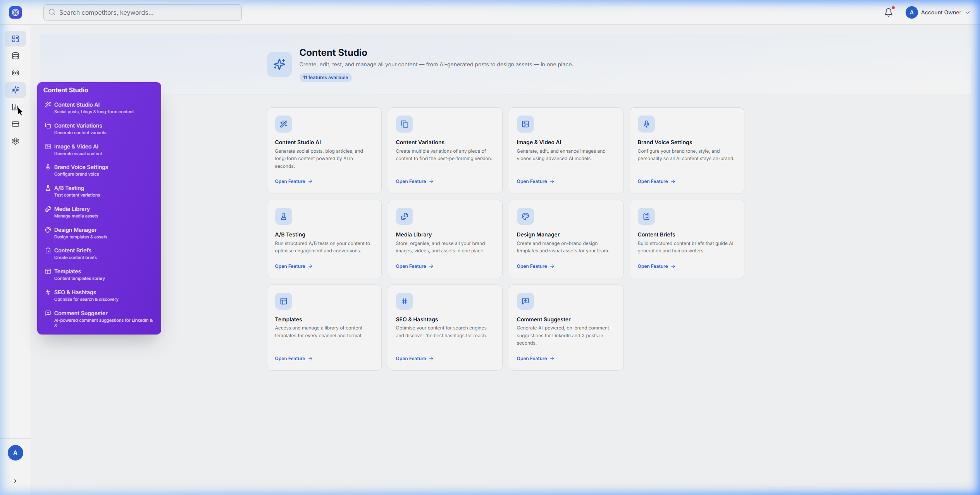Click the Media Library card icon
The height and width of the screenshot is (495, 980).
[x=405, y=216]
